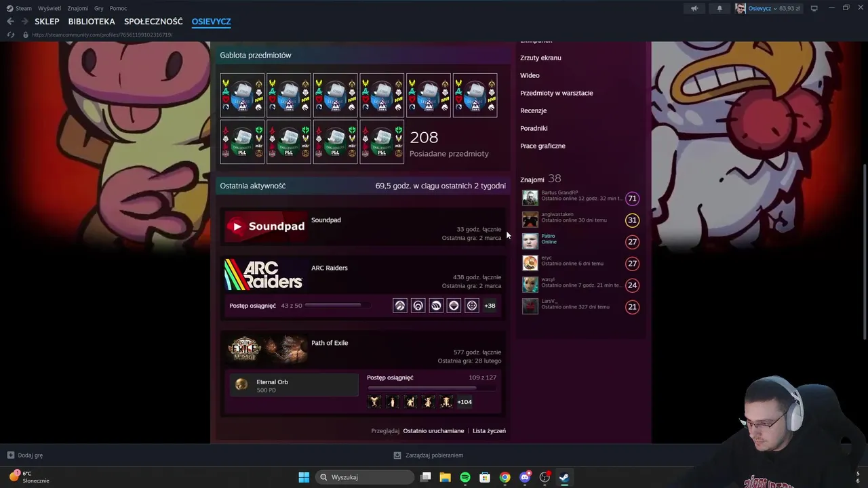This screenshot has height=488, width=868.
Task: Open wasyl friend avatar
Action: click(530, 285)
